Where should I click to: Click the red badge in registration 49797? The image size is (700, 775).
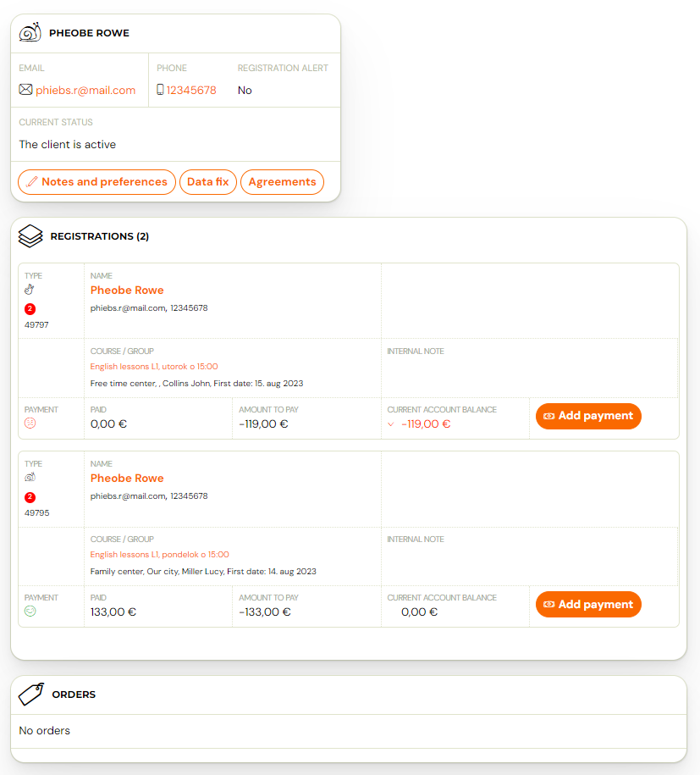(x=30, y=309)
